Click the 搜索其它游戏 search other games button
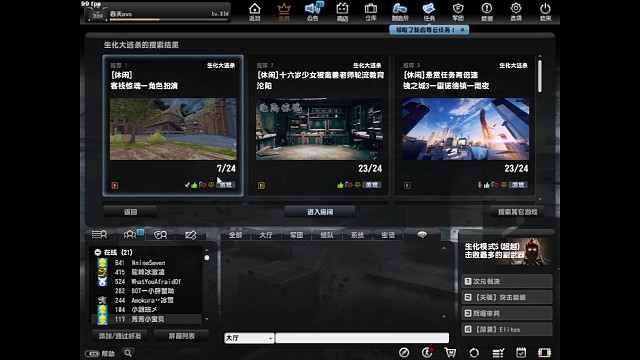 pyautogui.click(x=518, y=212)
